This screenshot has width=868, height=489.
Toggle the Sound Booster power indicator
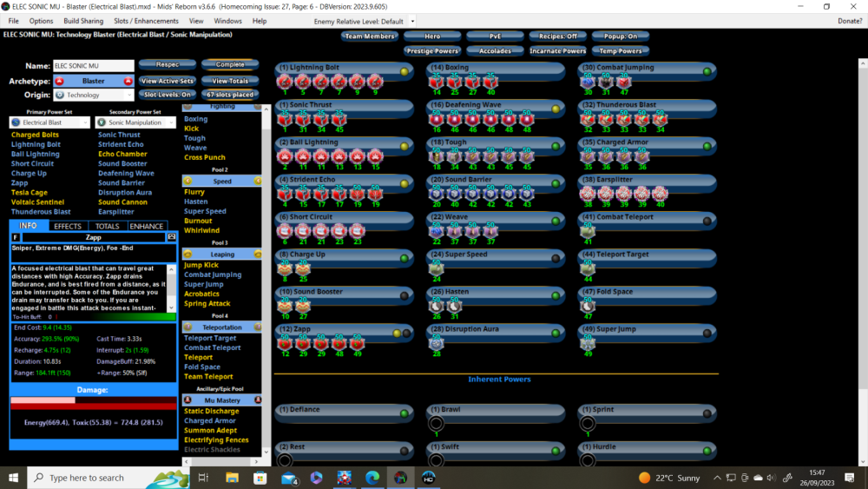click(404, 295)
